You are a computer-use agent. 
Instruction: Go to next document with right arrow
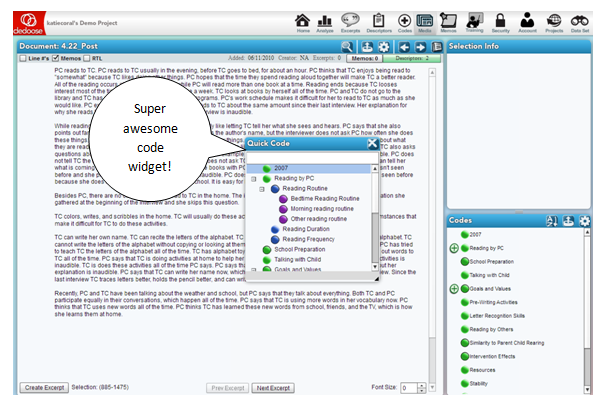click(x=420, y=47)
